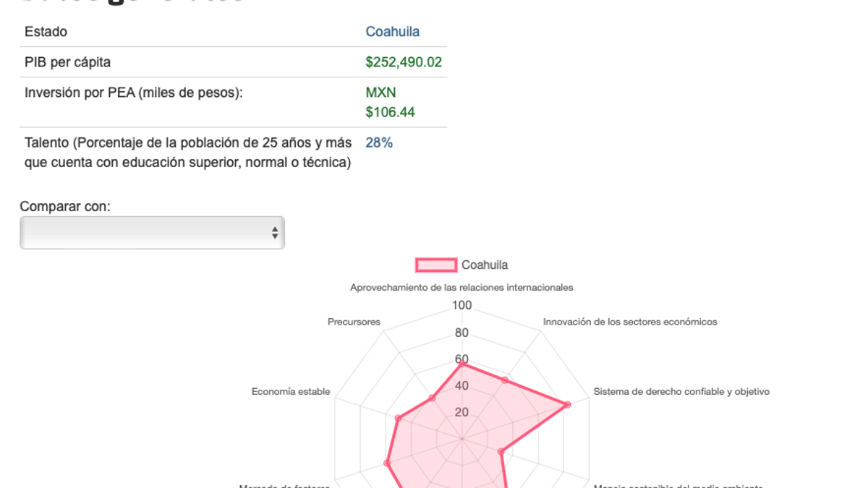868x488 pixels.
Task: Click the Coahuila legend color swatch
Action: point(436,265)
